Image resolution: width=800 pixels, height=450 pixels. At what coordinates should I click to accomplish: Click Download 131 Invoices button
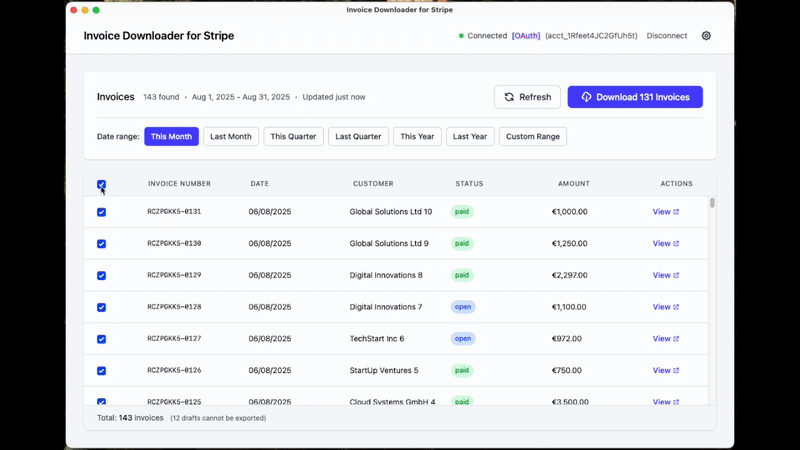coord(635,97)
